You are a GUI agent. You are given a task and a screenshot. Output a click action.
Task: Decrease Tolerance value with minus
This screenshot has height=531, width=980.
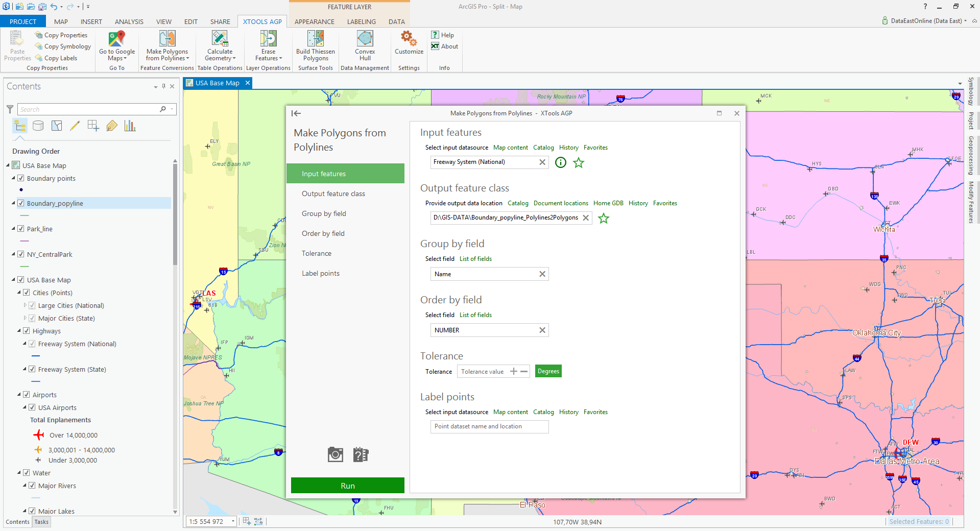click(524, 371)
